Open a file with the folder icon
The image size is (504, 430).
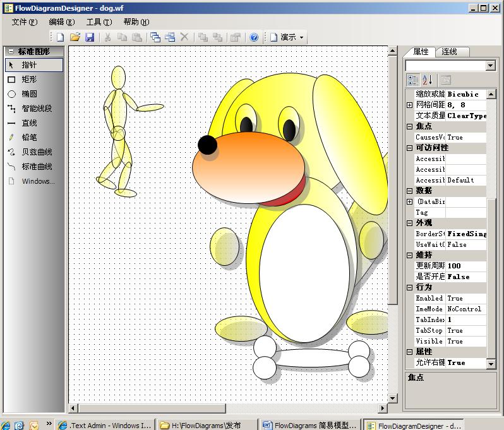75,37
